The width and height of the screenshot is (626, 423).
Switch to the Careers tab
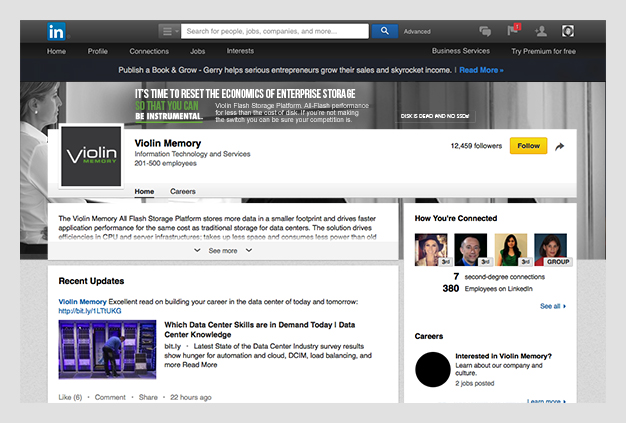click(183, 192)
